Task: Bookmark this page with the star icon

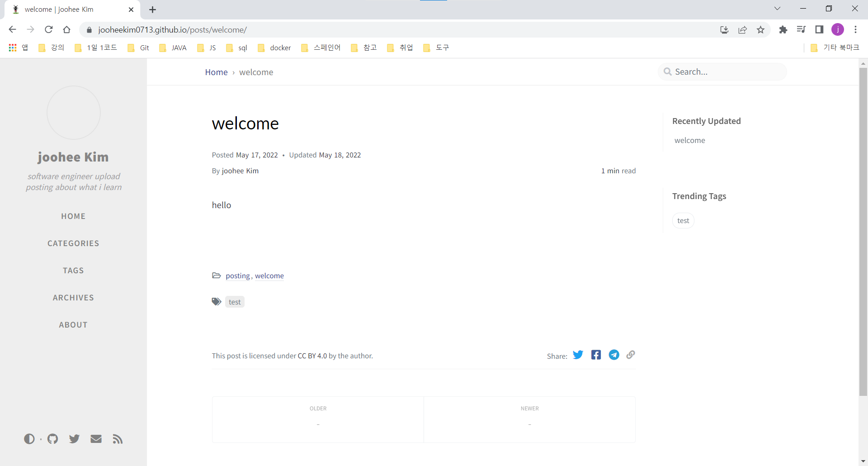Action: pos(761,30)
